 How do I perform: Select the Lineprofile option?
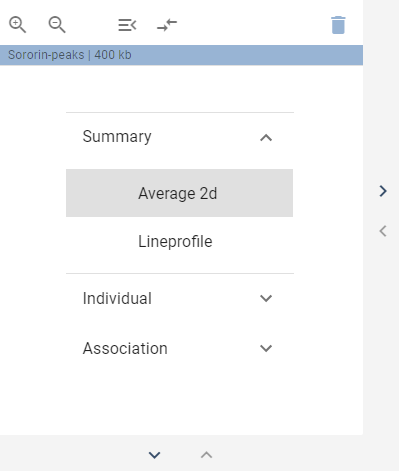(x=179, y=241)
